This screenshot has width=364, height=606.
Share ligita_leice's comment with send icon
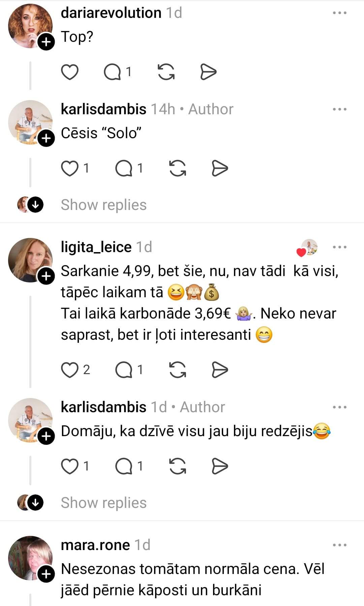pos(220,370)
